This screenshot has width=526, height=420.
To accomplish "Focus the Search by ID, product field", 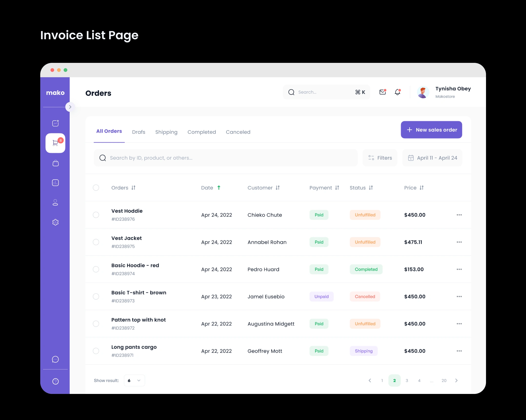I will 226,158.
